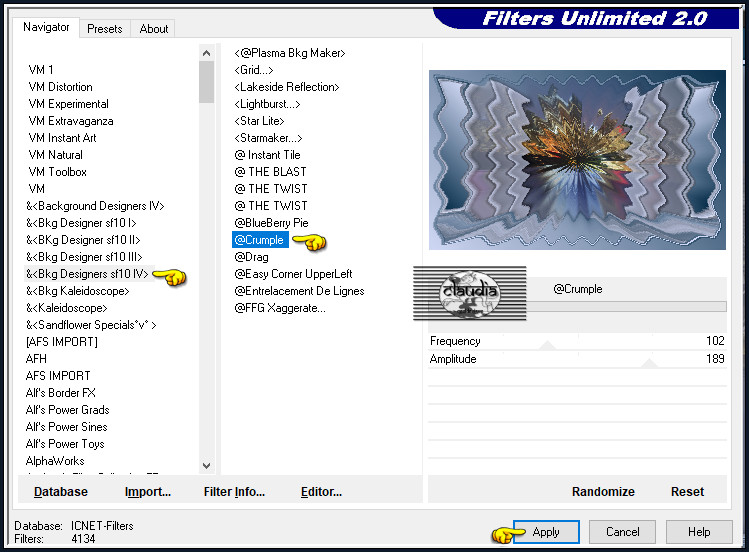749x552 pixels.
Task: Open the Presets tab
Action: (x=105, y=29)
